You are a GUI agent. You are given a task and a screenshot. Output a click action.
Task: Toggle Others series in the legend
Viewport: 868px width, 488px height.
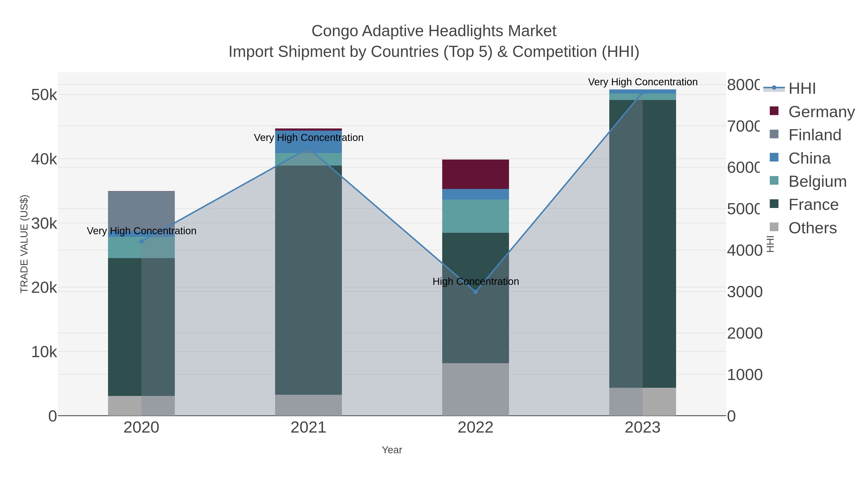click(803, 228)
